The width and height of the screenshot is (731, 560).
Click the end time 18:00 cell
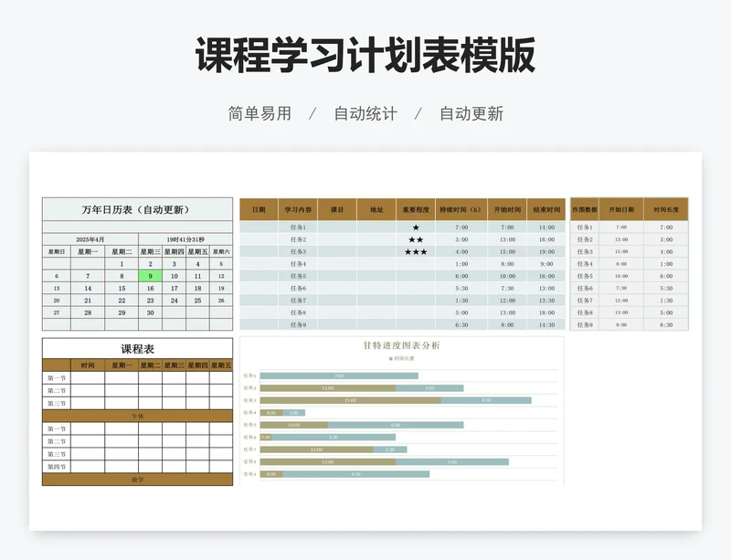click(x=546, y=312)
